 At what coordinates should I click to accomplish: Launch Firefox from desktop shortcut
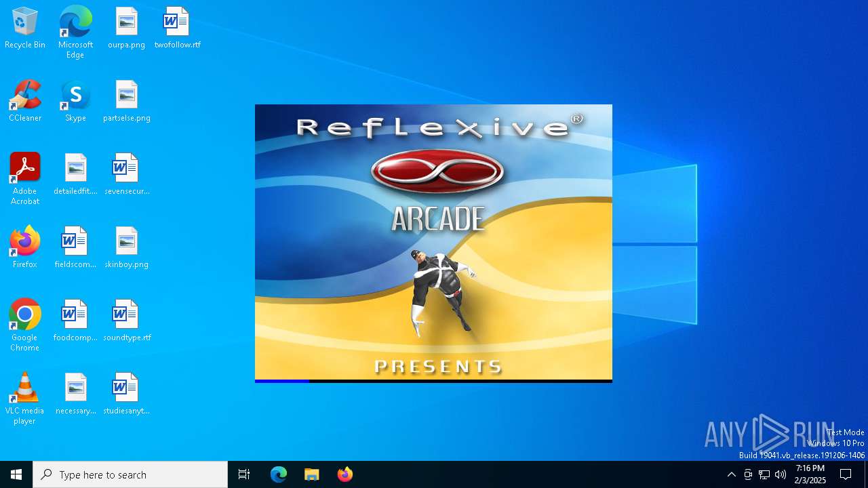(25, 248)
